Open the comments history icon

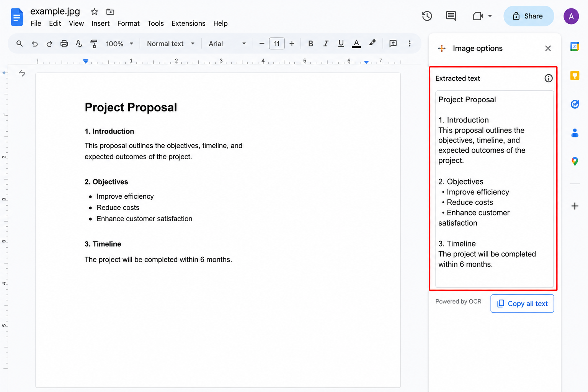451,16
